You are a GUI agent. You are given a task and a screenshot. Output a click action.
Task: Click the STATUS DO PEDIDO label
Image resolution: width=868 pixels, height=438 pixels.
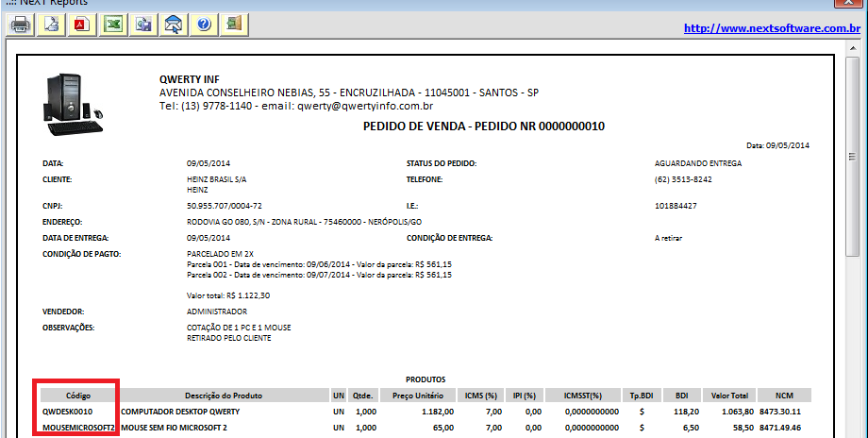coord(442,164)
